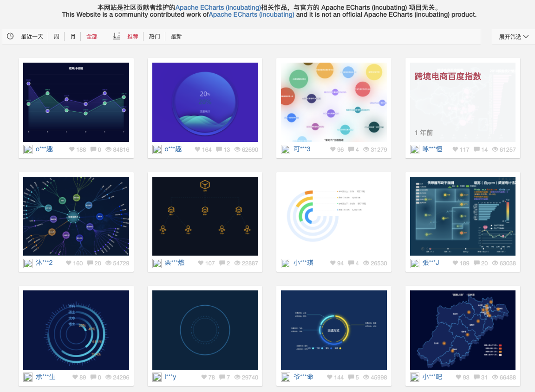Visit author 承***生 profile
Screen dimensions: 535x392
(46, 377)
